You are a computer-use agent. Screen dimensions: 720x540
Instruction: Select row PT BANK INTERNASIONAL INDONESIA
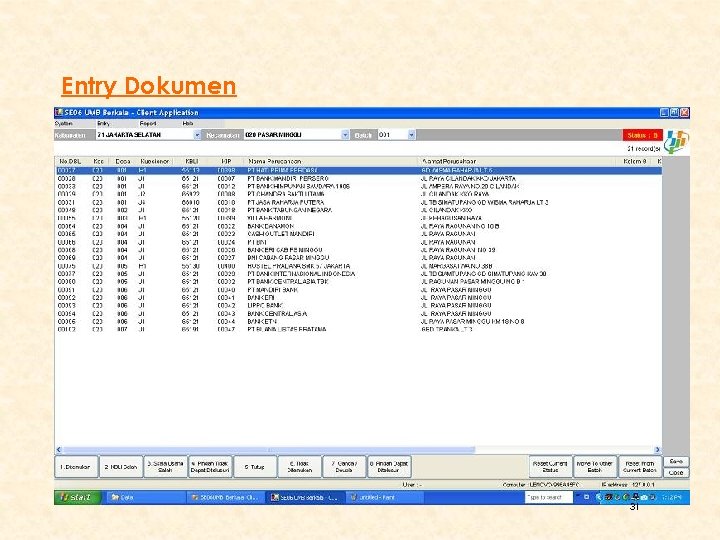coord(359,274)
